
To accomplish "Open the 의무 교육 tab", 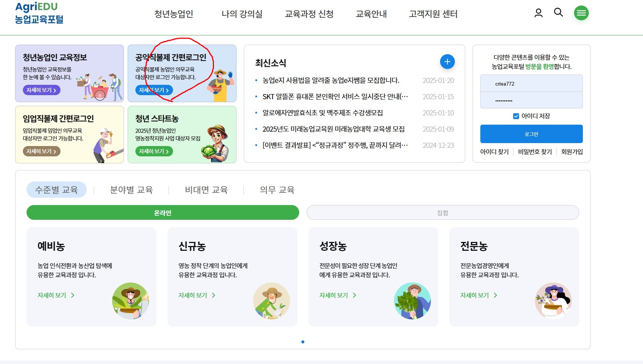I will click(277, 189).
